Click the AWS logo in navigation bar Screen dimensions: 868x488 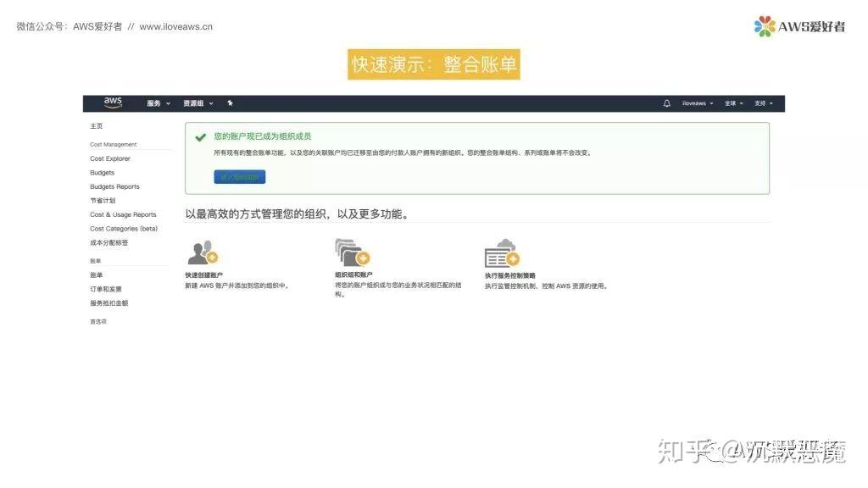click(112, 103)
